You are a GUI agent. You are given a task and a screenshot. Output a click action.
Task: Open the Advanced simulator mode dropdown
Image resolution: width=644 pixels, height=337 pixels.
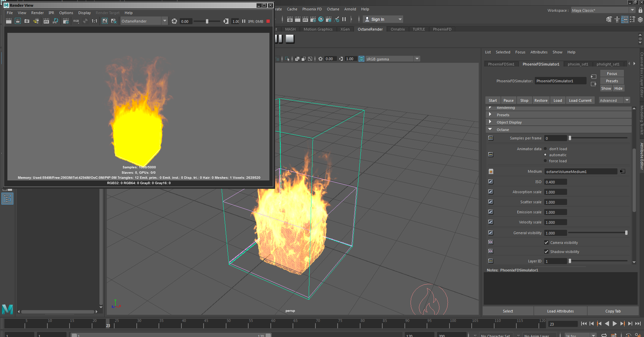click(614, 100)
